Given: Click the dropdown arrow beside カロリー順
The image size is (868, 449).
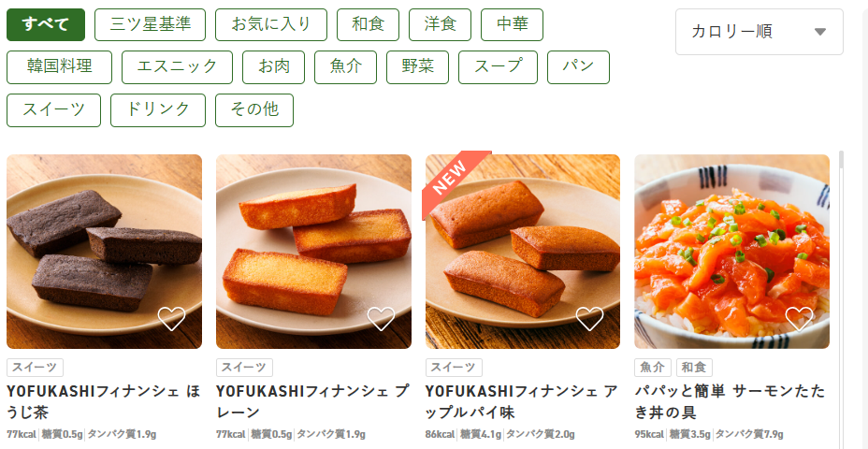Looking at the screenshot, I should click(820, 32).
